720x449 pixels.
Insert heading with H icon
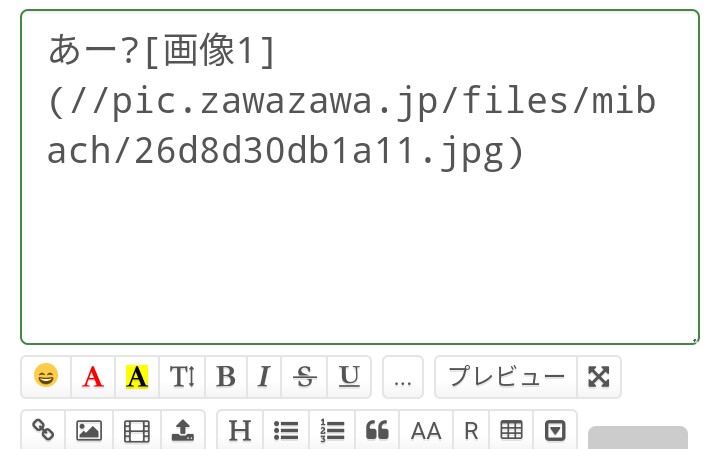[x=240, y=430]
